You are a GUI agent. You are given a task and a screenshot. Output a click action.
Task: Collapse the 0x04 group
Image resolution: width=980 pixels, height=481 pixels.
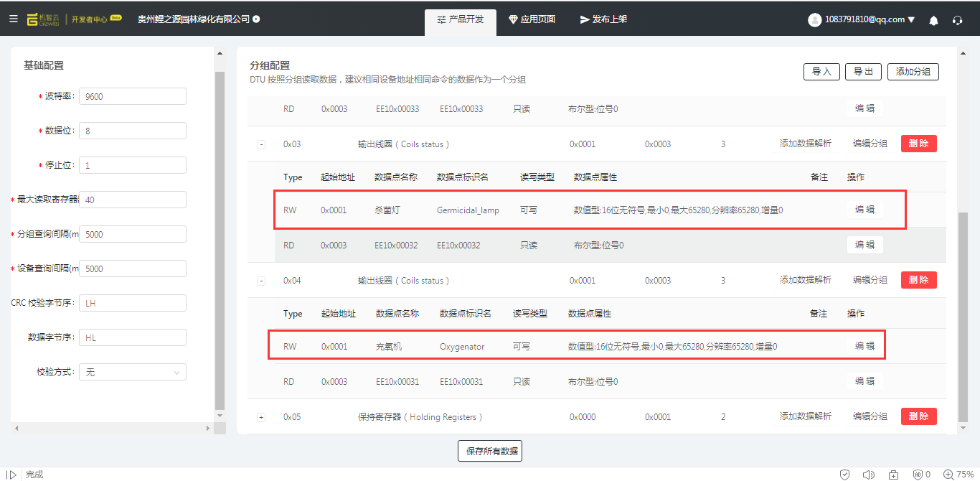pos(261,281)
